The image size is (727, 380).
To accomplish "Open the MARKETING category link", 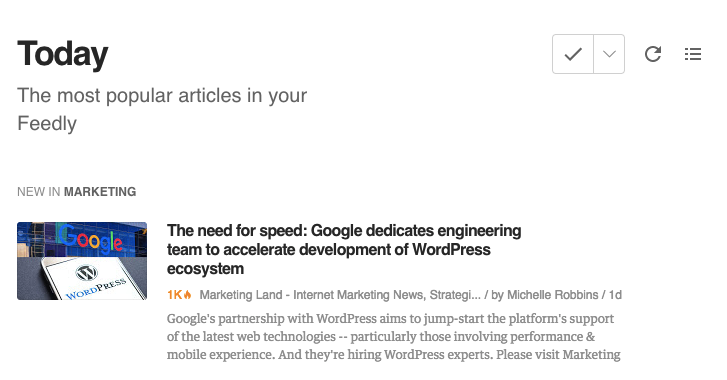I will [x=100, y=191].
